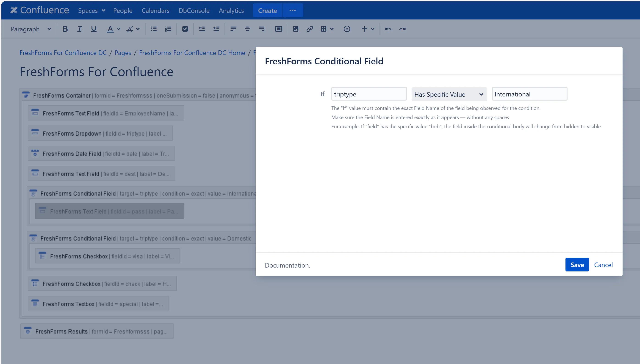Expand the Paragraph style dropdown
640x364 pixels.
[31, 29]
